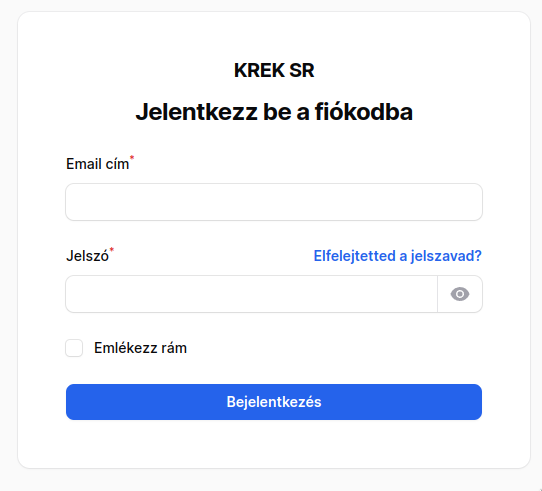Click the word Bejelentkezés on the button
The width and height of the screenshot is (542, 491).
(x=274, y=402)
